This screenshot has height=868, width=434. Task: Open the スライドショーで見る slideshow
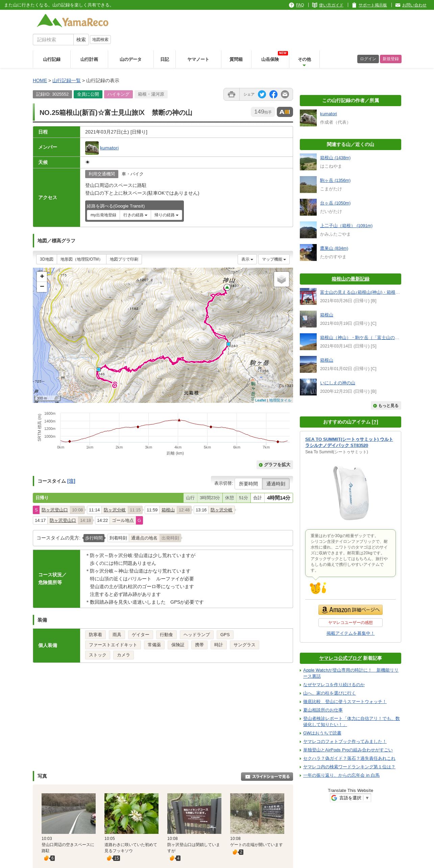pyautogui.click(x=267, y=776)
